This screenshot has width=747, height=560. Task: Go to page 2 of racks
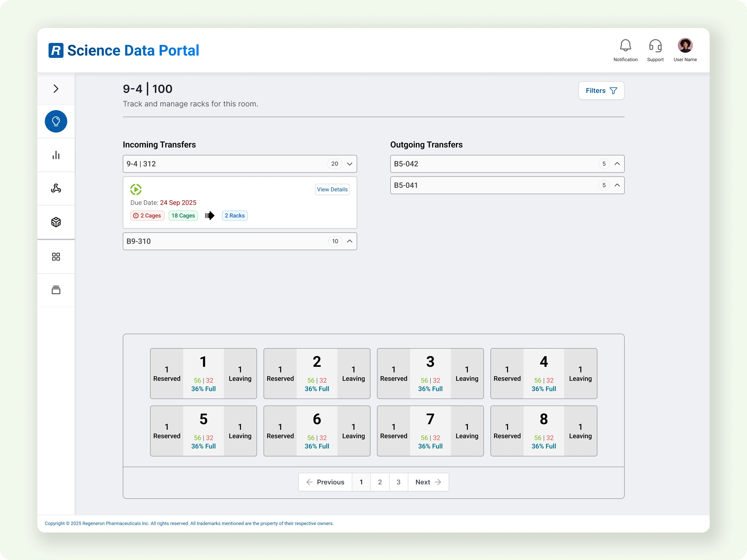[380, 482]
